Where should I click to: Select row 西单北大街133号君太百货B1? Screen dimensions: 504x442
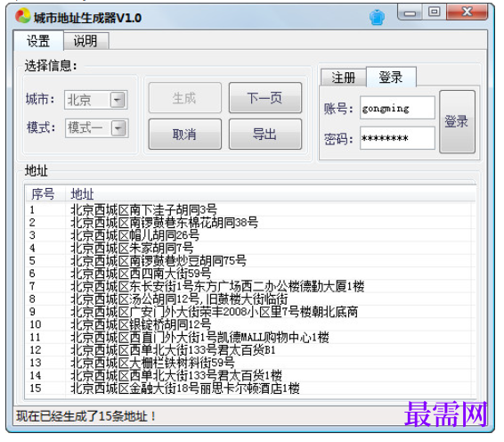[x=250, y=350]
